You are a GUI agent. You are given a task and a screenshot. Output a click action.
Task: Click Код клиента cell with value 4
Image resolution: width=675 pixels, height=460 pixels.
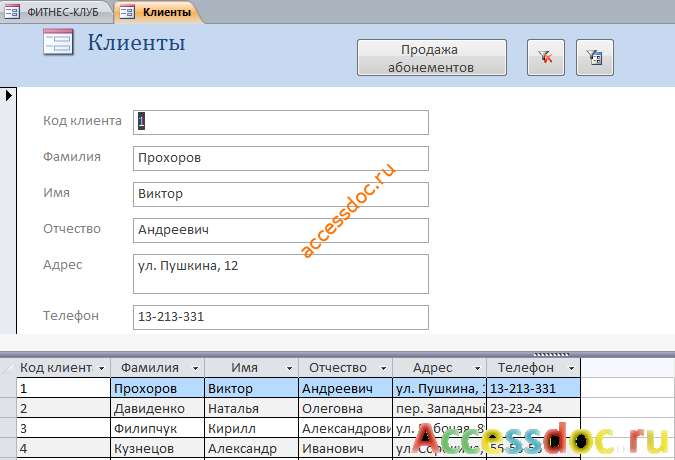coord(64,448)
